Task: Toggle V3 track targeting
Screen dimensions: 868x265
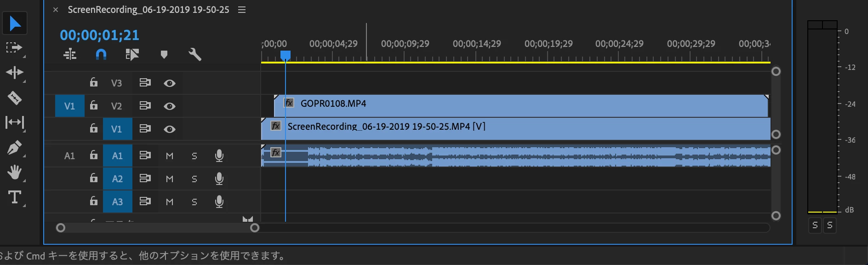Action: (x=117, y=83)
